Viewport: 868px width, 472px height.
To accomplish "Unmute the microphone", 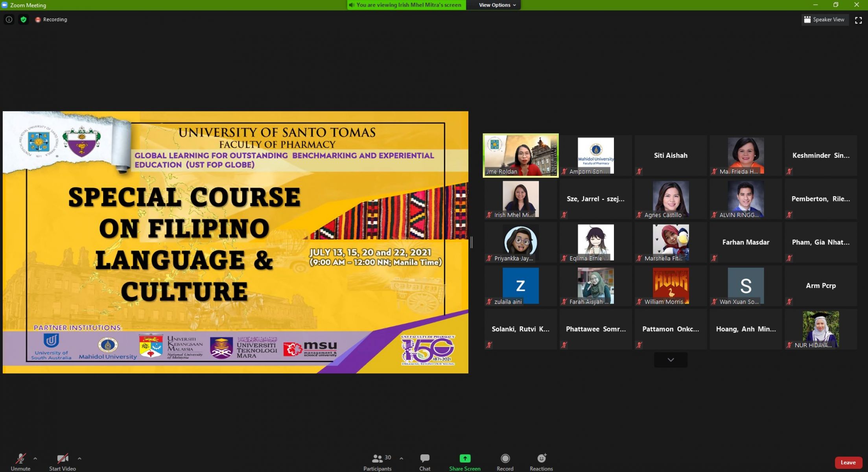I will (20, 462).
